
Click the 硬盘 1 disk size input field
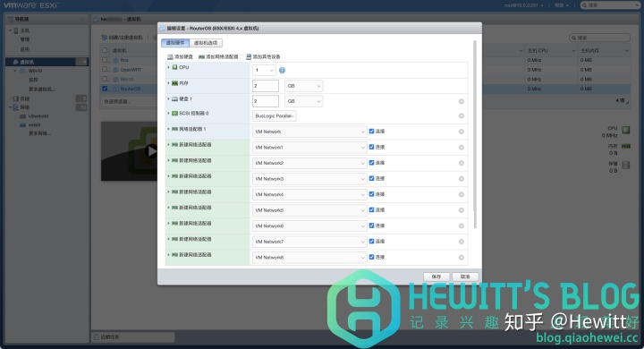[266, 101]
